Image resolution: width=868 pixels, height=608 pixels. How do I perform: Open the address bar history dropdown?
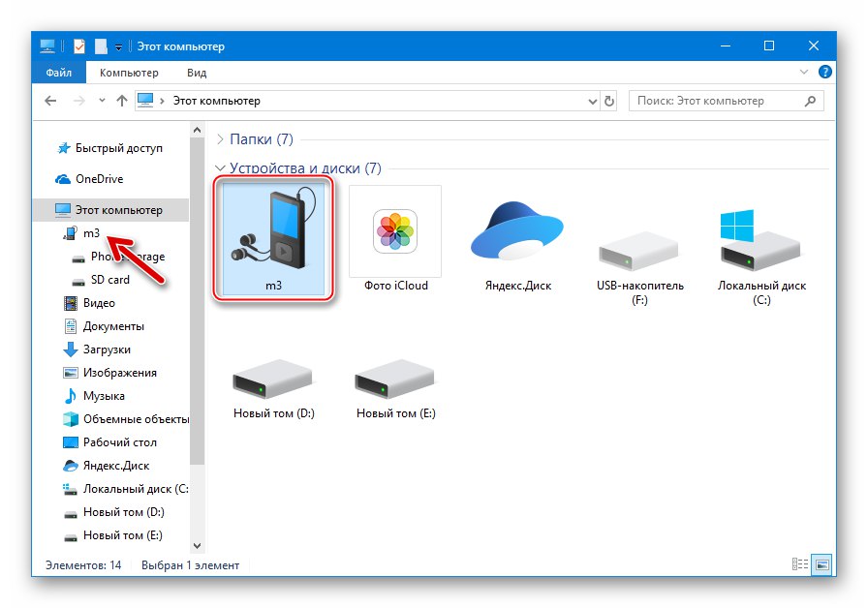pos(592,102)
